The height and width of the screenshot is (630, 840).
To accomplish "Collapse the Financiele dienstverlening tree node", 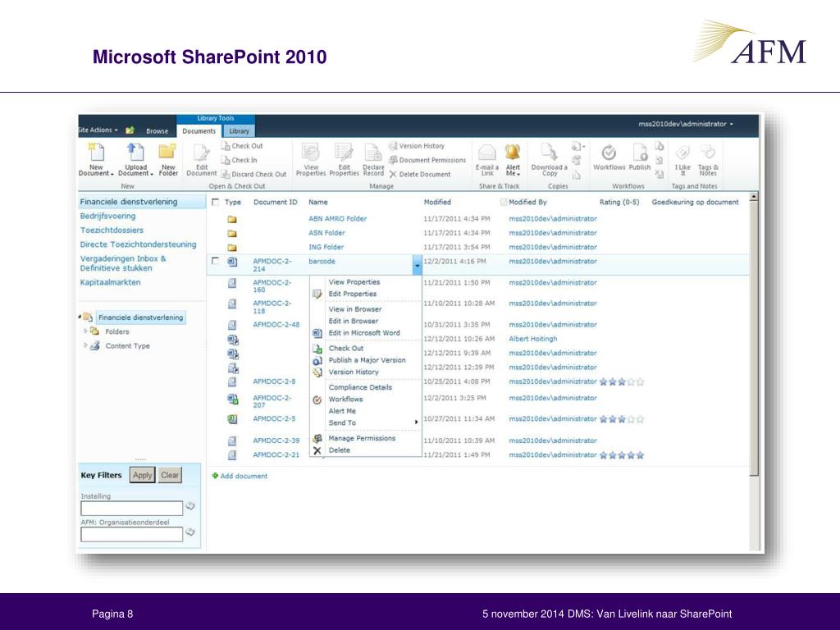I will pos(80,317).
